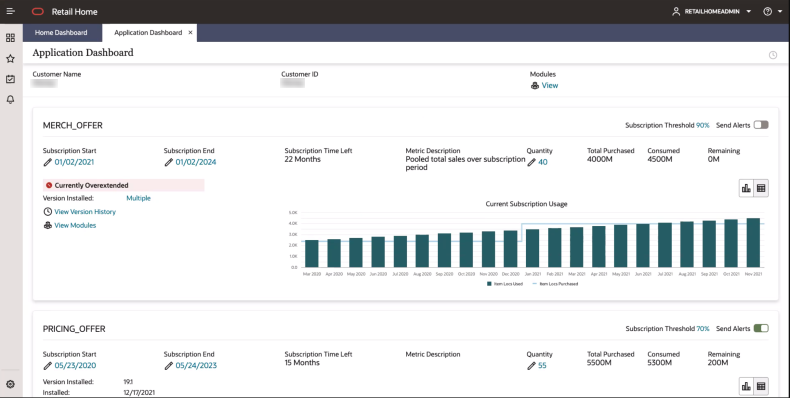Click the clock icon near Application Dashboard title

click(773, 55)
